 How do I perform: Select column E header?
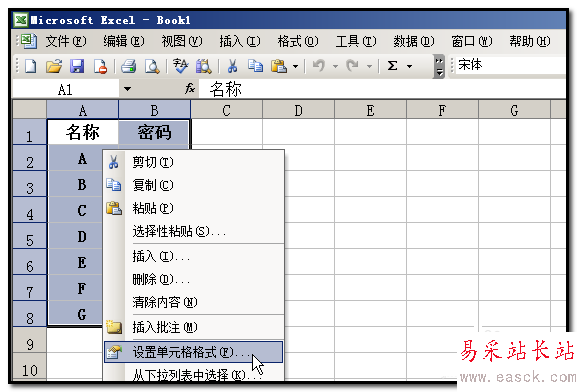371,110
